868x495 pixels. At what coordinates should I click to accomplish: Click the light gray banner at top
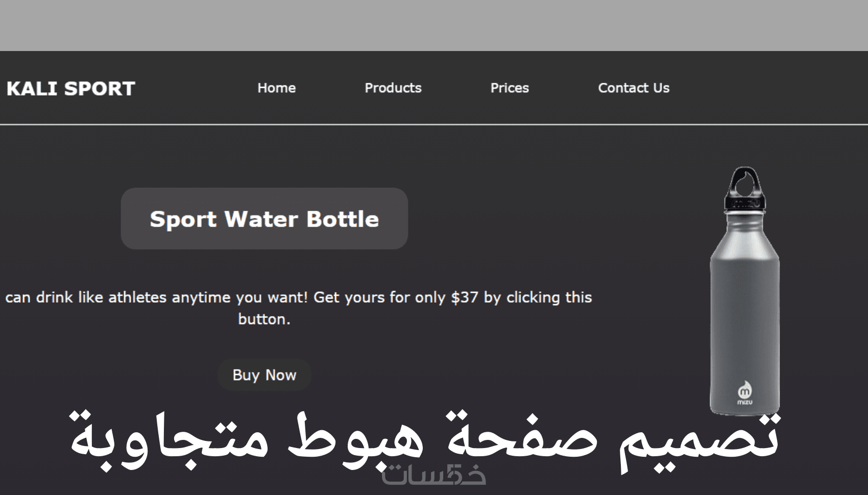434,26
